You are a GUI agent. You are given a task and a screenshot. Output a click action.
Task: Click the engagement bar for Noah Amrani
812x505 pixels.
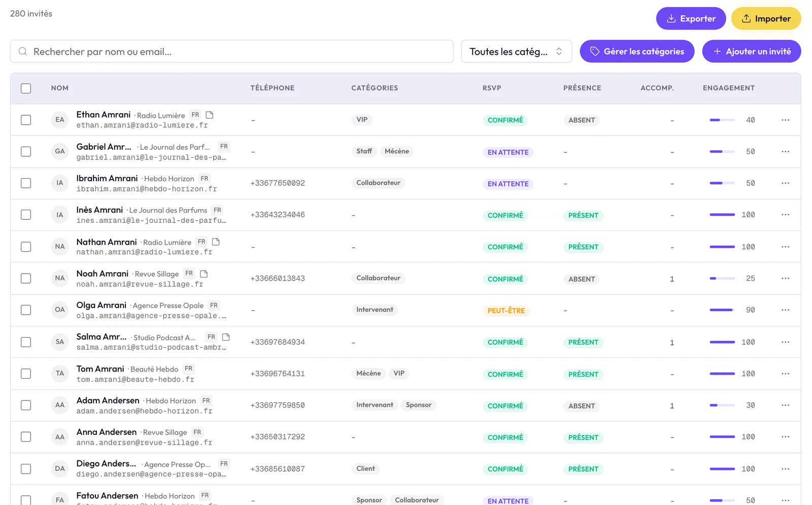[722, 279]
